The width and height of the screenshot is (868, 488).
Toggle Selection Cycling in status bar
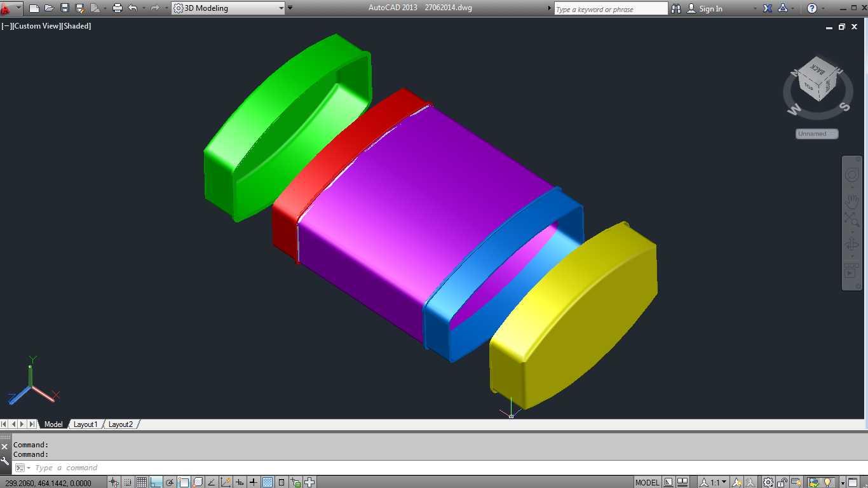295,482
